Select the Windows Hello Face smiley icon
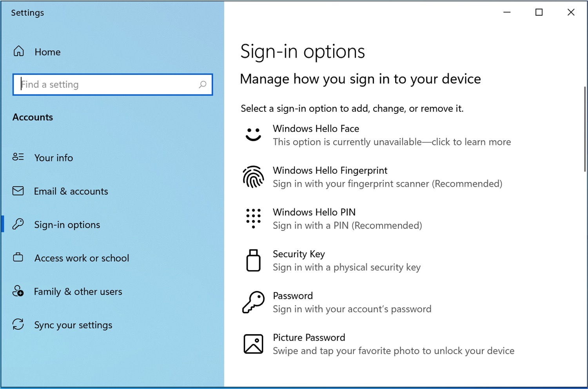Image resolution: width=588 pixels, height=389 pixels. point(253,135)
